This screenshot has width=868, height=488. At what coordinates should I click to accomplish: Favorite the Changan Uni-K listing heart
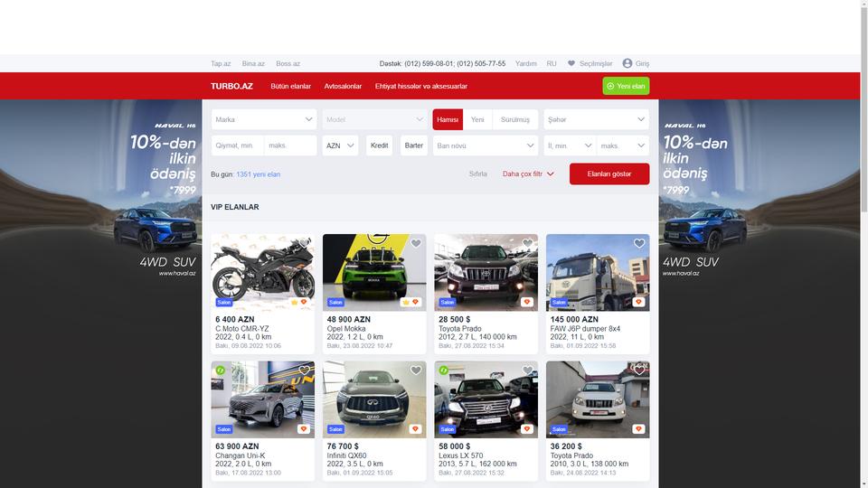[305, 371]
